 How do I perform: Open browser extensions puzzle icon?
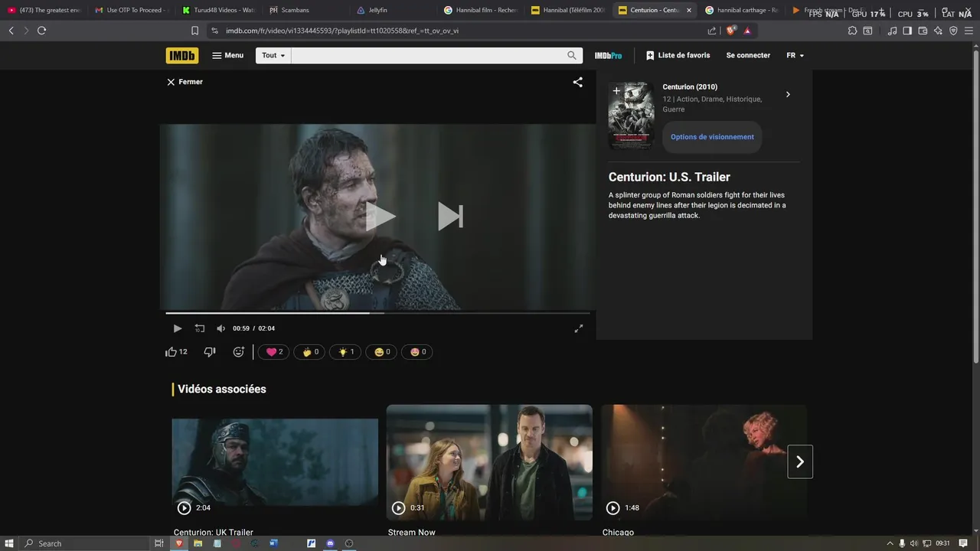click(x=852, y=31)
